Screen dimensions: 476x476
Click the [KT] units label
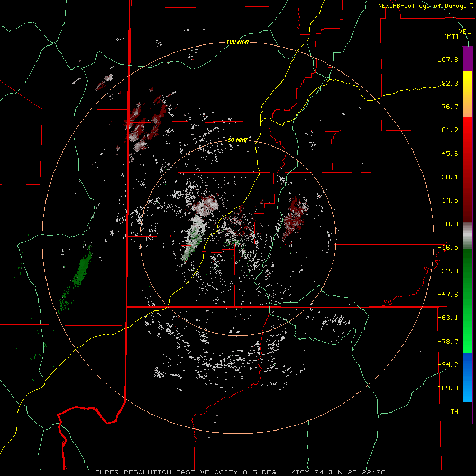coord(452,36)
